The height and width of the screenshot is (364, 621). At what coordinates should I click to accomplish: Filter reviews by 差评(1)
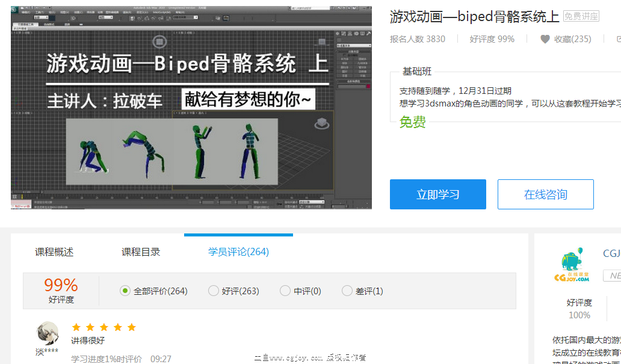point(347,291)
